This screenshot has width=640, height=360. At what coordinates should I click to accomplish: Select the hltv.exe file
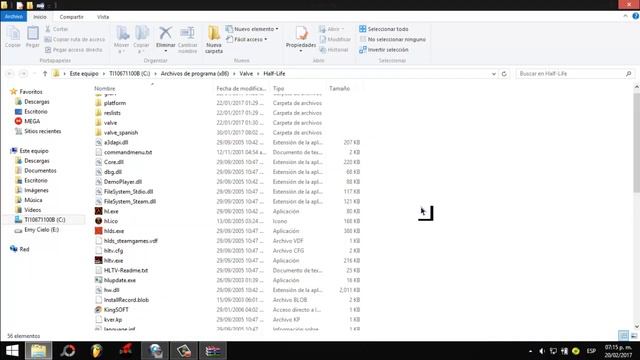point(113,260)
